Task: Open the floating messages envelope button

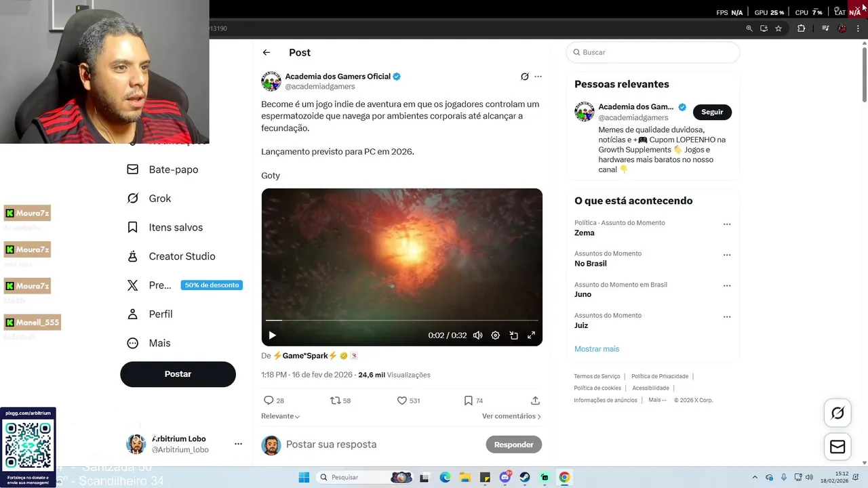Action: 837,447
